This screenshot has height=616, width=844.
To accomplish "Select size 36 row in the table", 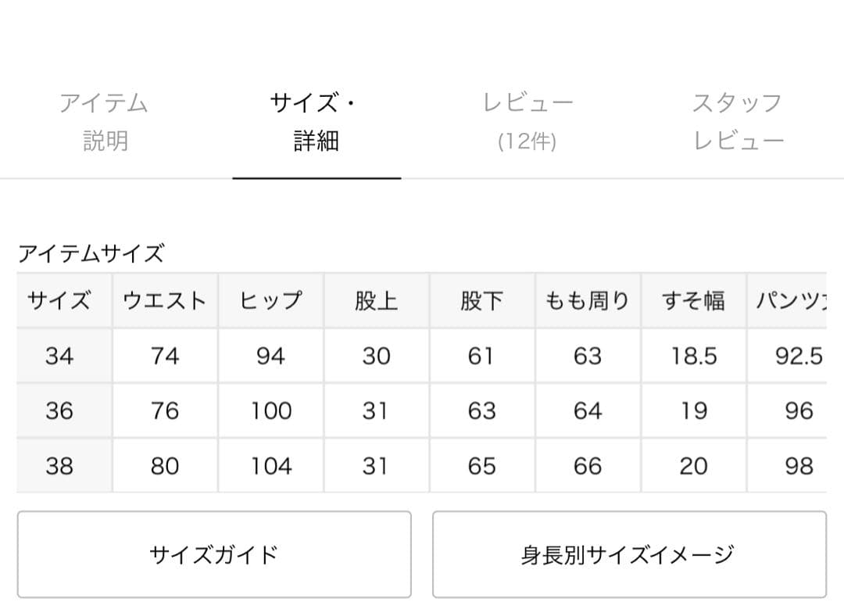I will coord(62,410).
